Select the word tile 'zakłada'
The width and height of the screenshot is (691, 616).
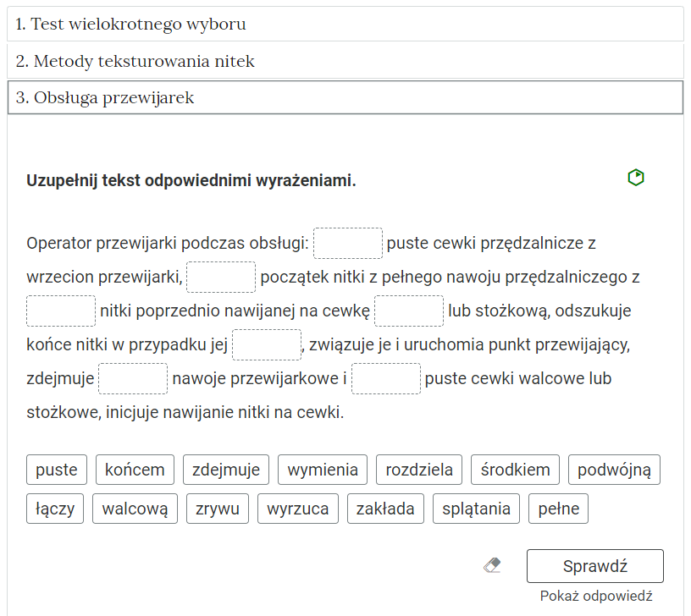(385, 508)
